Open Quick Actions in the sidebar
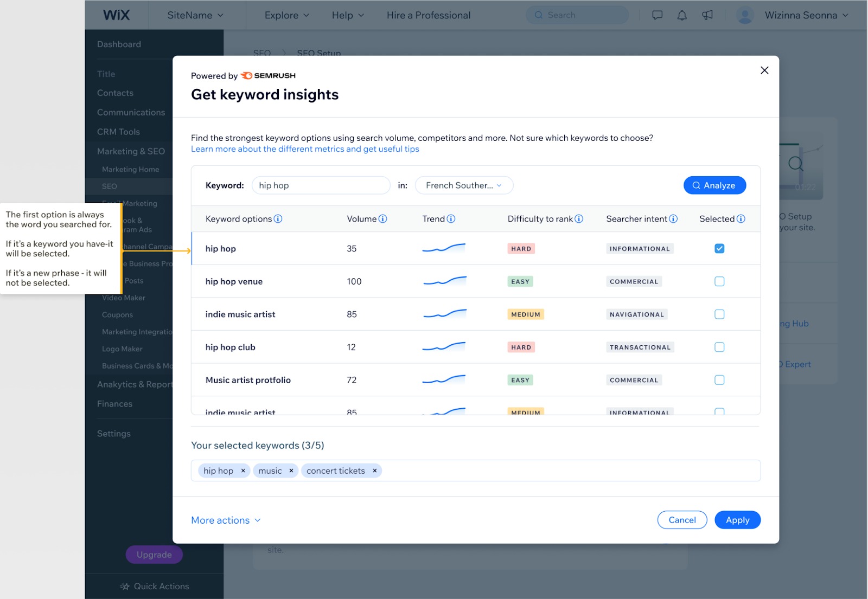Screen dimensions: 868x599 pyautogui.click(x=155, y=586)
